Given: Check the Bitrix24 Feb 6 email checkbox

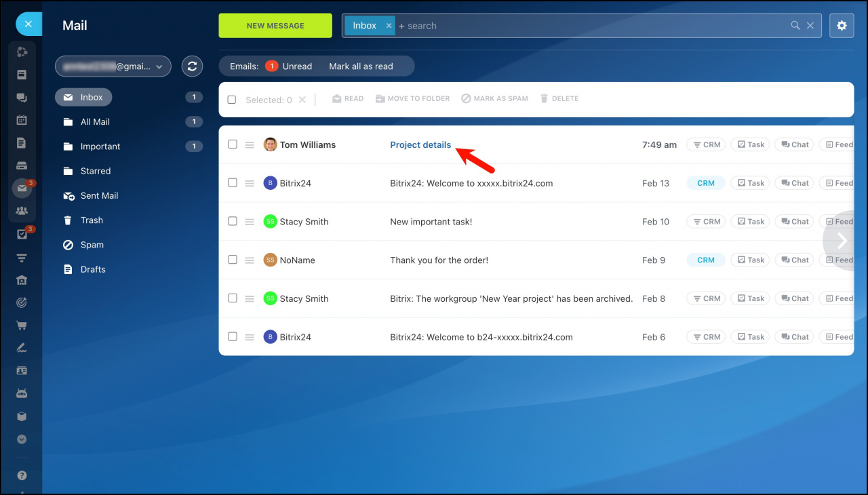Looking at the screenshot, I should click(233, 336).
